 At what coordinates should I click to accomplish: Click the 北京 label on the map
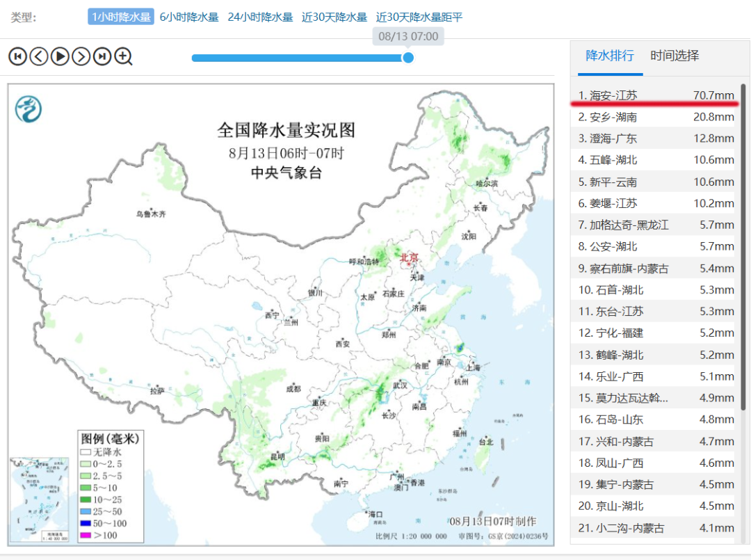pyautogui.click(x=409, y=257)
